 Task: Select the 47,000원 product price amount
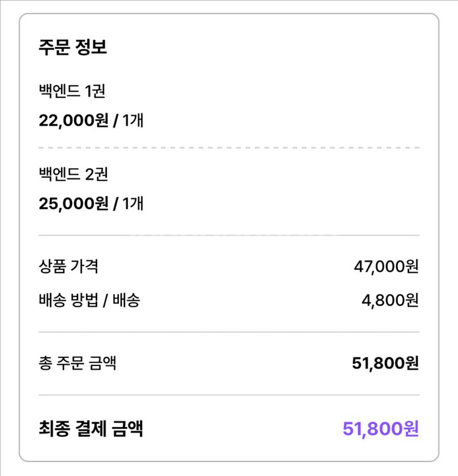[386, 266]
